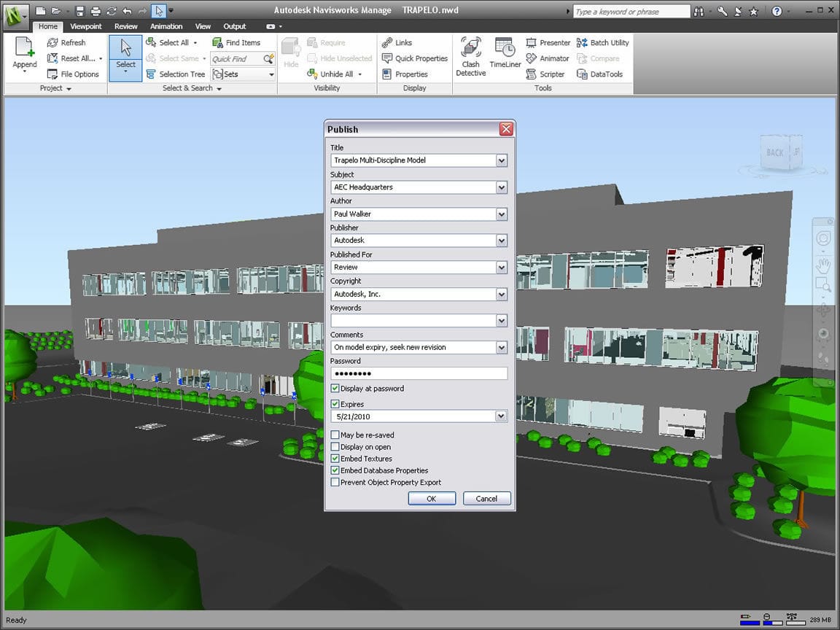Image resolution: width=840 pixels, height=630 pixels.
Task: Check Prevent Object Property Export
Action: (x=335, y=483)
